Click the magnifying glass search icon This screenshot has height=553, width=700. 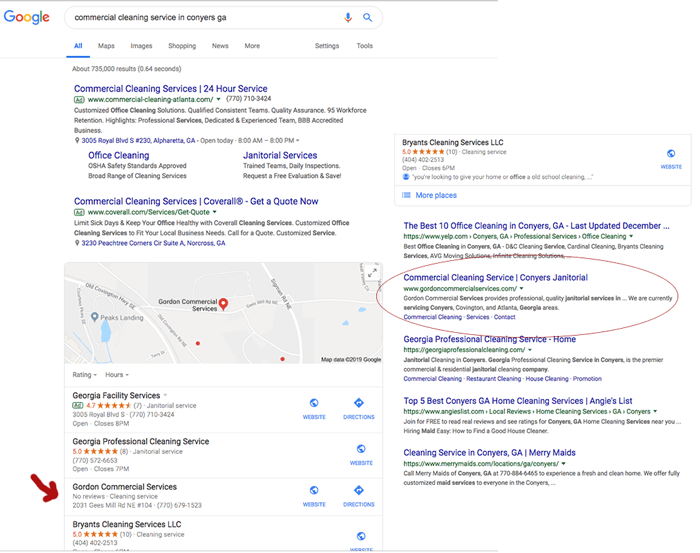(367, 17)
